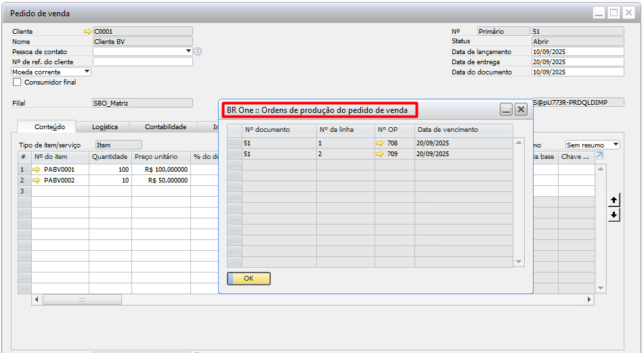This screenshot has height=353, width=644.
Task: Move row up with up arrow button
Action: [x=614, y=200]
